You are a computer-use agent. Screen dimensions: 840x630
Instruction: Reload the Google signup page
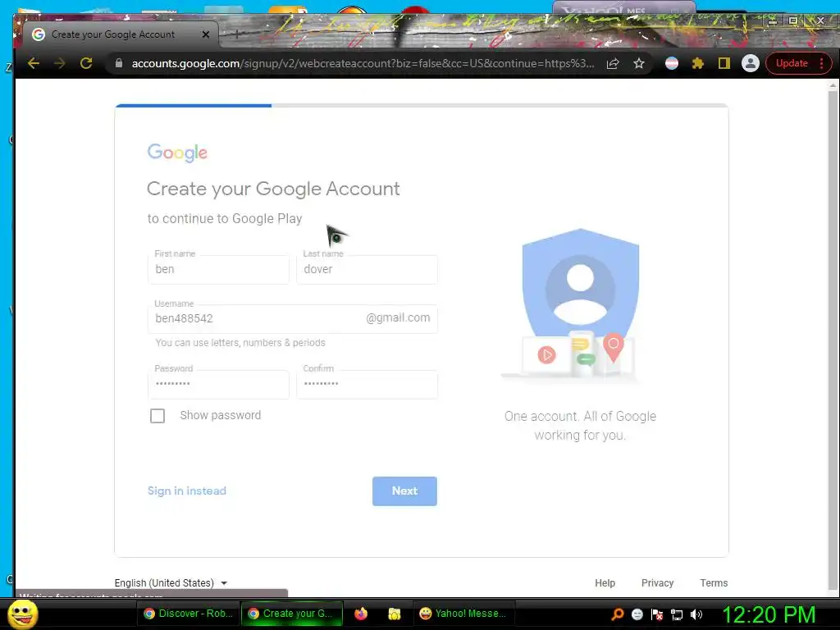pyautogui.click(x=85, y=63)
